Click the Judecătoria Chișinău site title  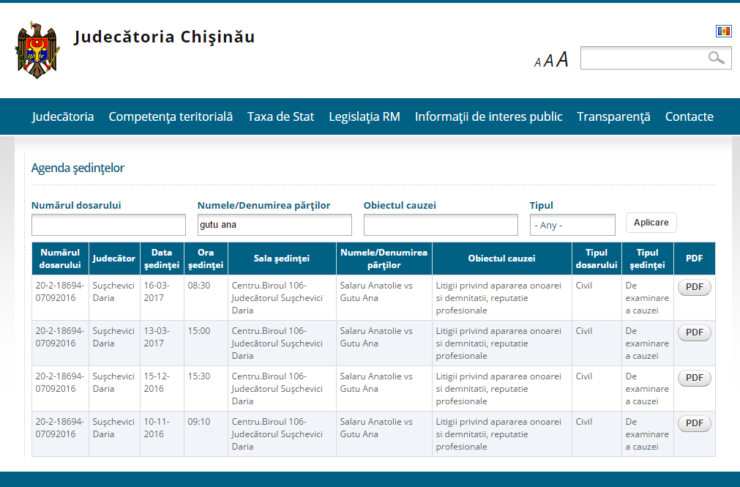[x=164, y=37]
